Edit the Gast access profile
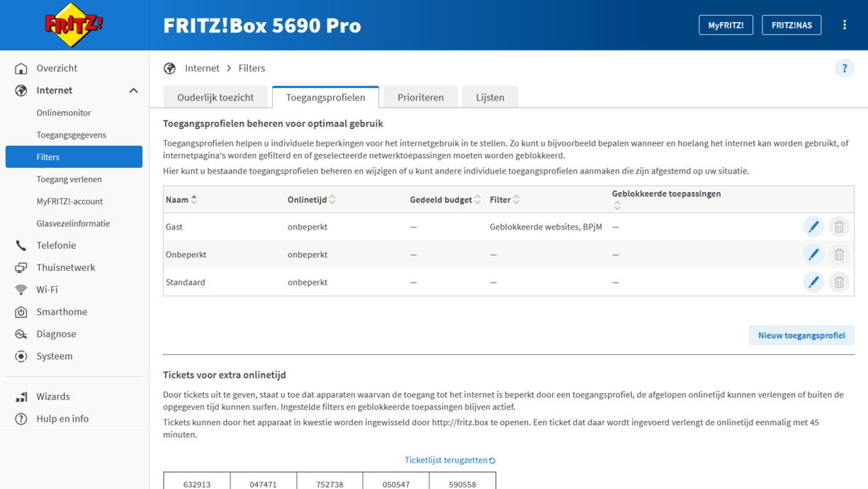The image size is (868, 489). (813, 227)
